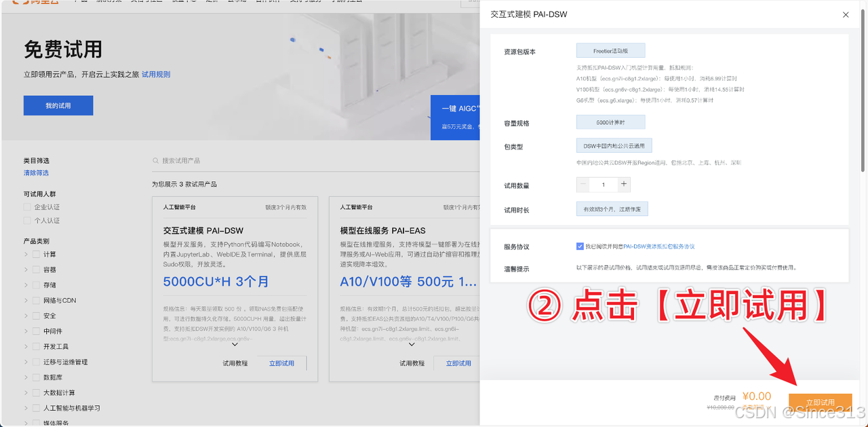Expand the 人工智能与机器学习 category chevron

click(26, 408)
